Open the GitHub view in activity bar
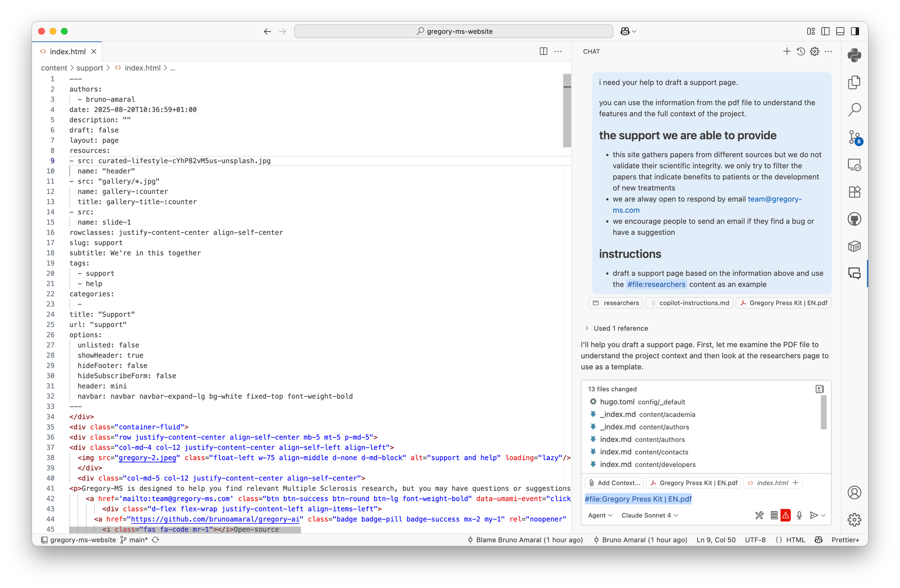This screenshot has height=588, width=900. [854, 219]
